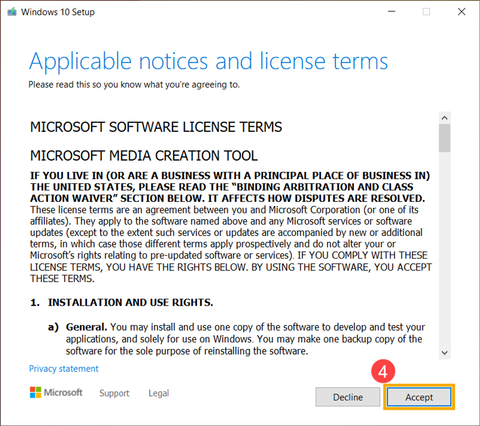The width and height of the screenshot is (480, 426).
Task: Open the Legal link
Action: [x=159, y=393]
